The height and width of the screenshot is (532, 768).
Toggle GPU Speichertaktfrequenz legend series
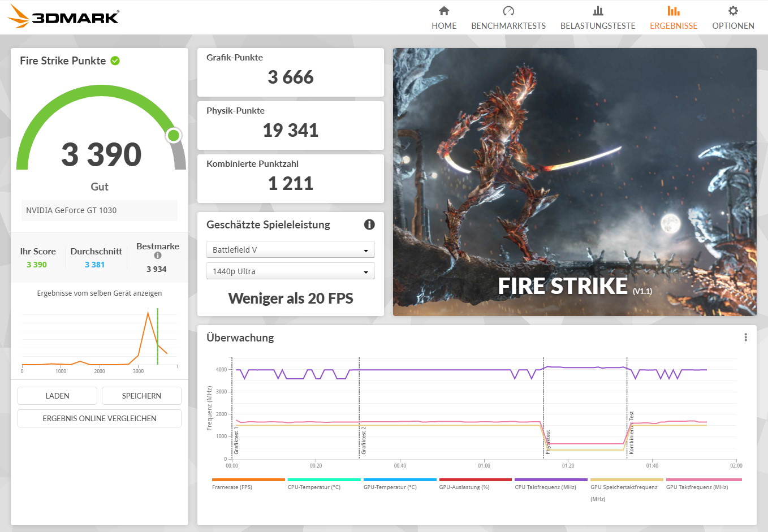pos(624,492)
